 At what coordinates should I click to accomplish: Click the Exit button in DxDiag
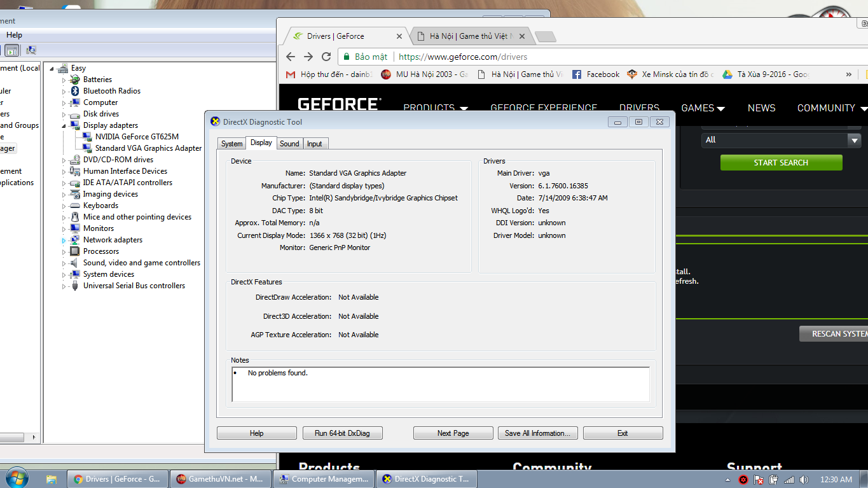(623, 433)
